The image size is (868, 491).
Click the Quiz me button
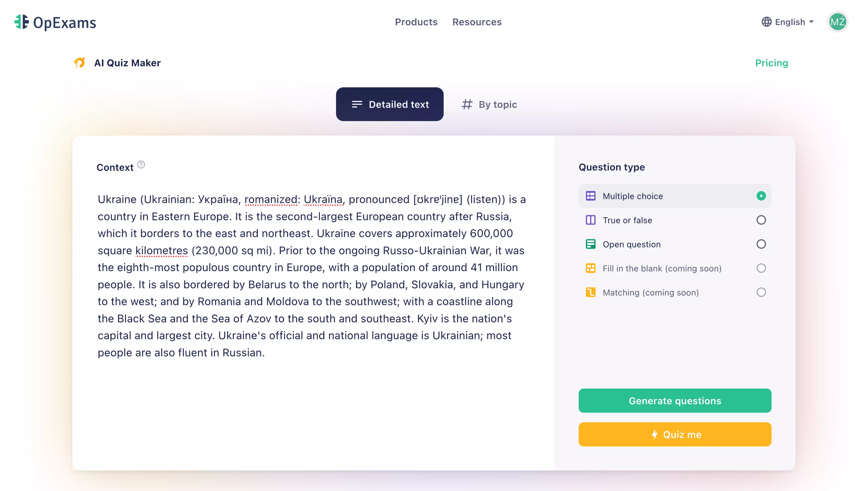(675, 434)
